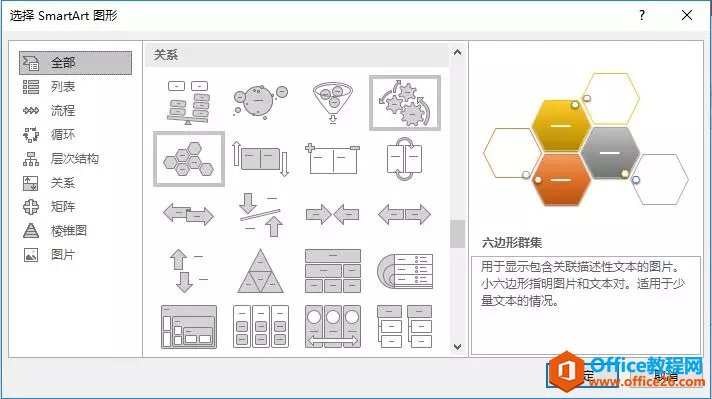Pick the Funnel SmartArt layout
712x399 pixels.
coord(332,103)
